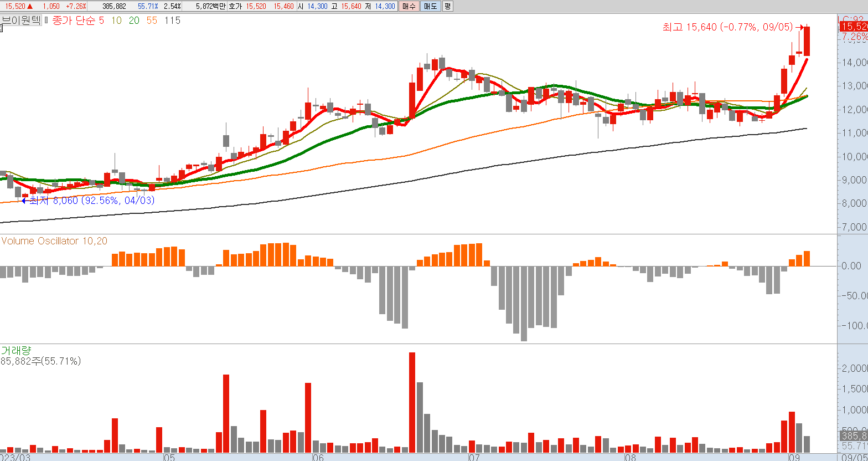This screenshot has width=868, height=461.
Task: Click the 10,000 price axis label
Action: pos(855,156)
